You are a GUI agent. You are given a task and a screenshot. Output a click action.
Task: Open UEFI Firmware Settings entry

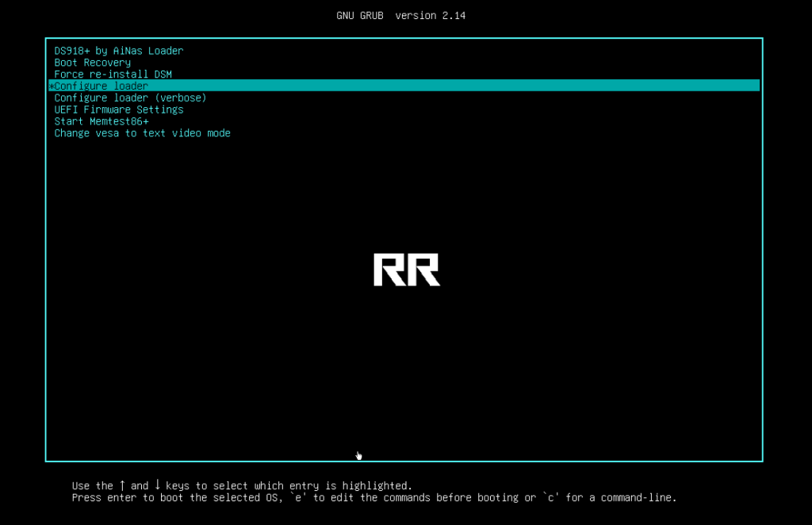119,109
